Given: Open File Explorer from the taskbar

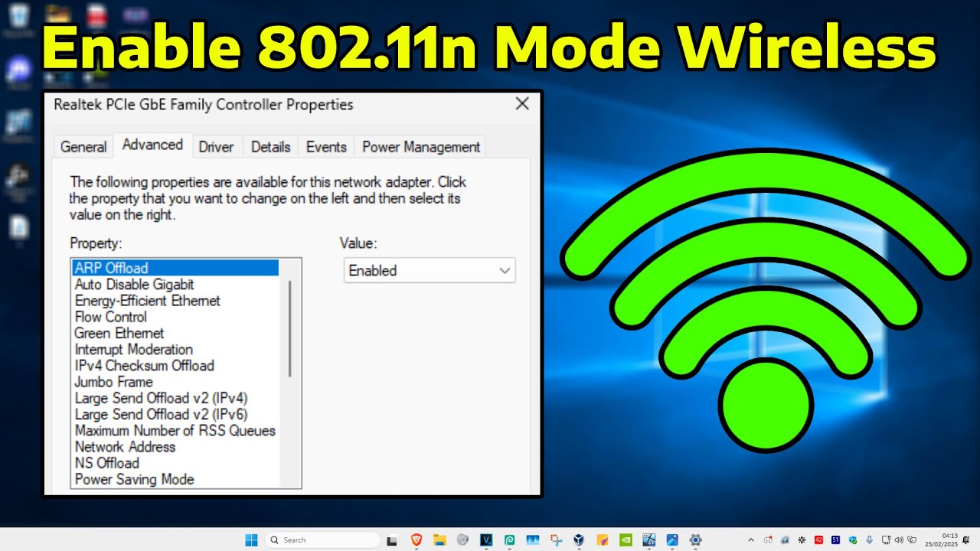Looking at the screenshot, I should click(x=439, y=540).
